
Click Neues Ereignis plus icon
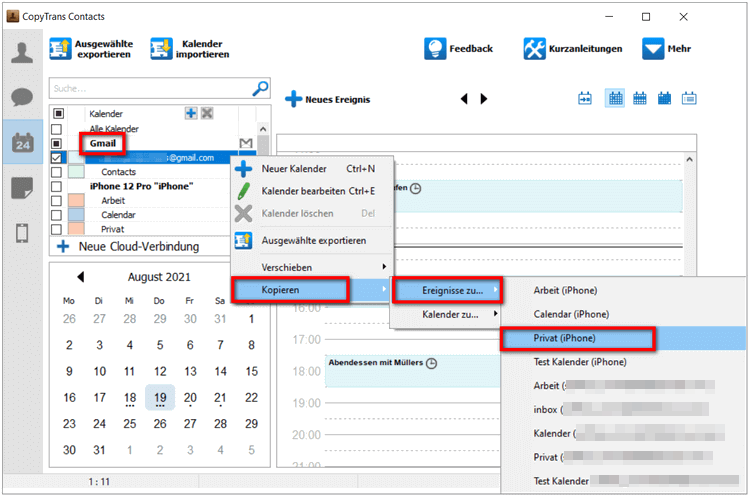pos(293,99)
